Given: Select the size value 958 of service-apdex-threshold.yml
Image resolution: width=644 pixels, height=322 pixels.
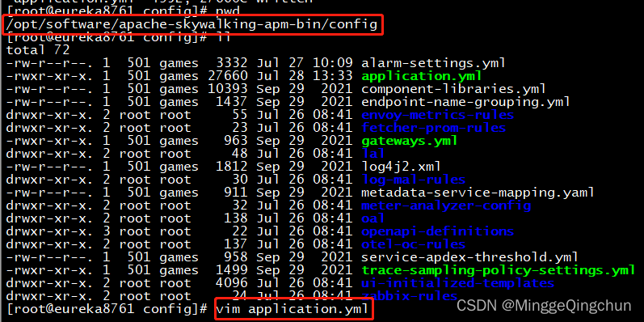Looking at the screenshot, I should [x=236, y=257].
